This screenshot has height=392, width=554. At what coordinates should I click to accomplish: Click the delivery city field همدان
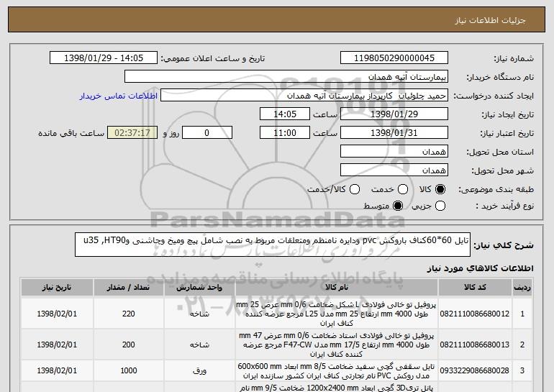click(394, 170)
